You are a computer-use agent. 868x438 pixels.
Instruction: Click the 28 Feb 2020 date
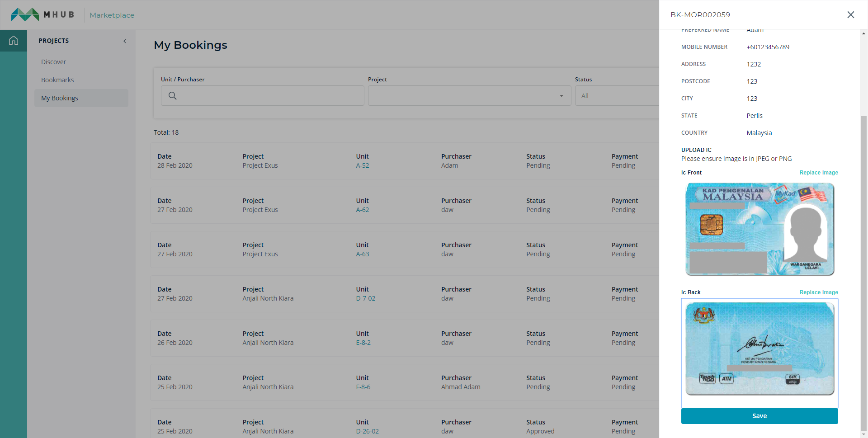point(175,165)
